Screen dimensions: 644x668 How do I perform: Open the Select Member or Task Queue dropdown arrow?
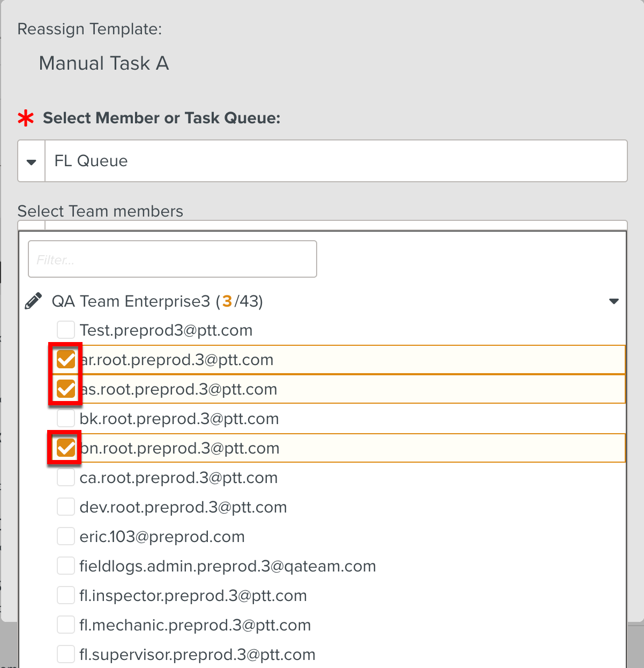pos(32,161)
